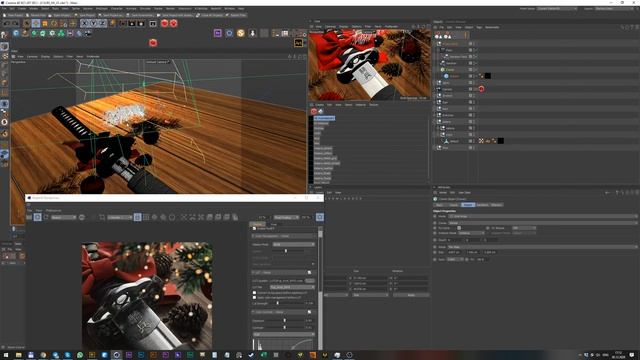Click the second red Redshift icon in toolbar
The image size is (640, 360).
pos(173,23)
